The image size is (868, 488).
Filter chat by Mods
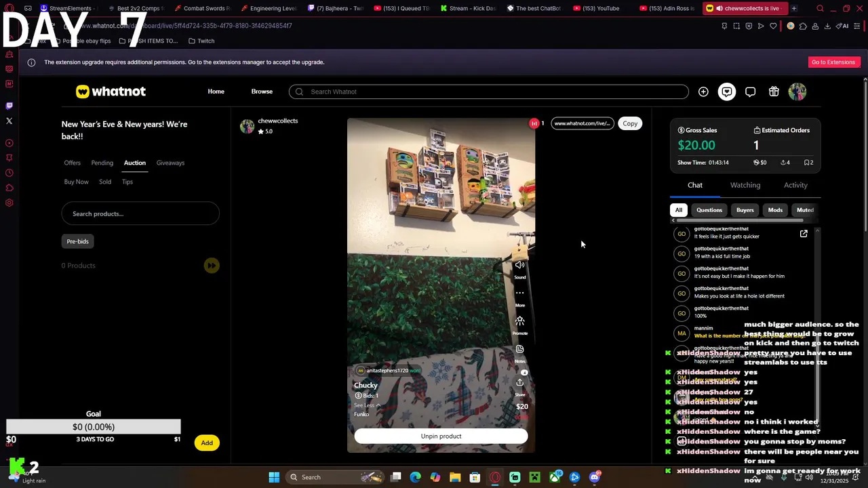click(775, 210)
